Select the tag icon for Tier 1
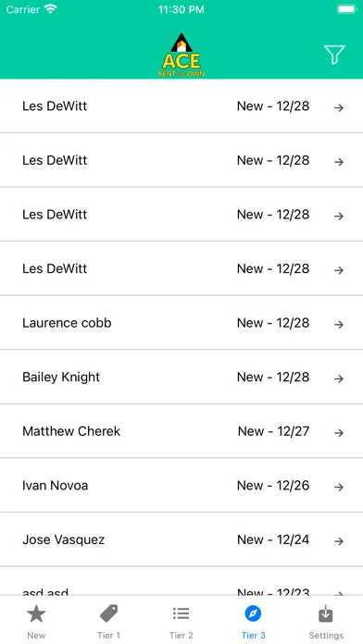Viewport: 363px width, 644px height. pos(108,613)
